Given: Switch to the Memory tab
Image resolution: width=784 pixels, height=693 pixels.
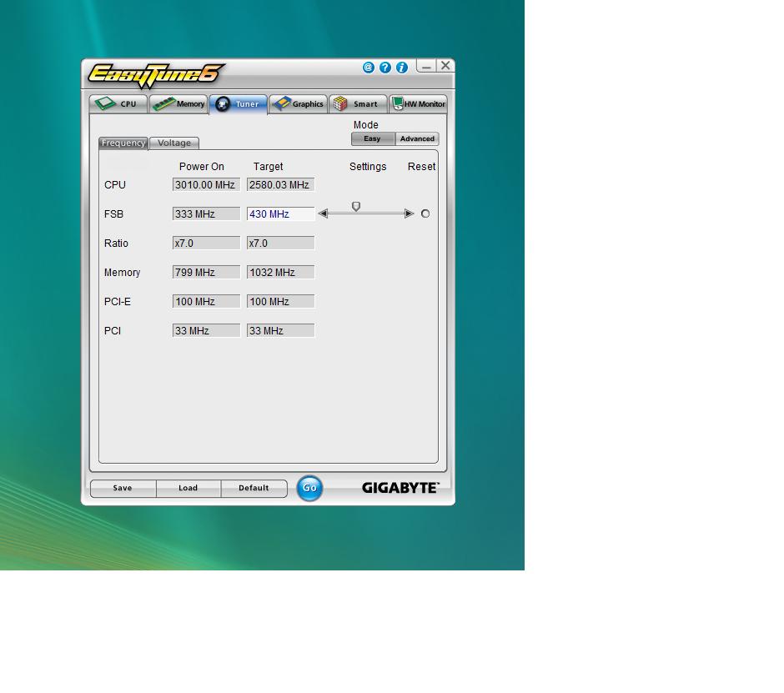Looking at the screenshot, I should [x=178, y=104].
